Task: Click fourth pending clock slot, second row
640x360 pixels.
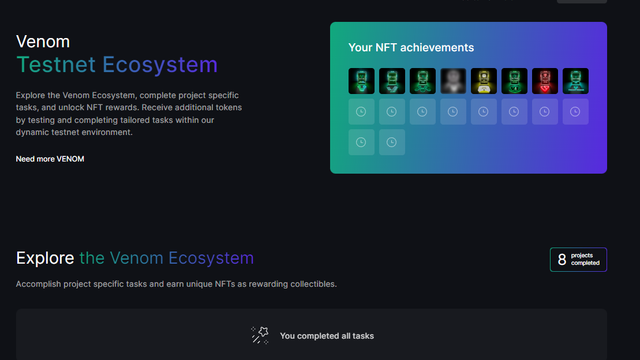Action: tap(453, 111)
